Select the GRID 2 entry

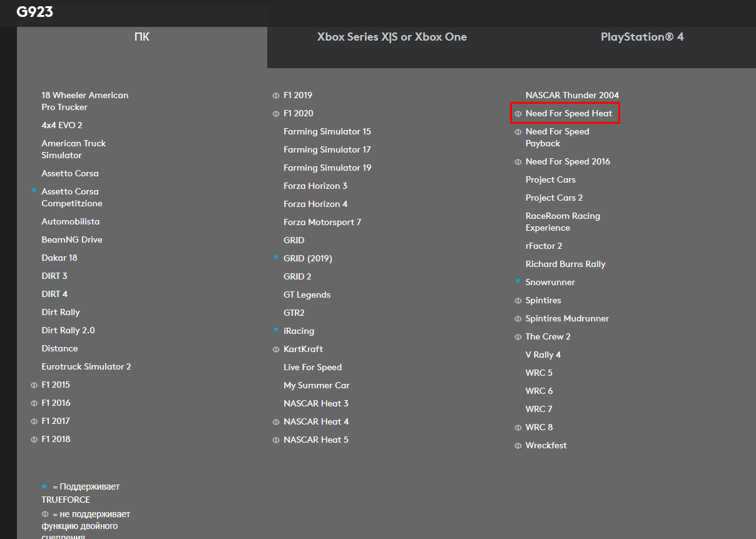[x=297, y=276]
